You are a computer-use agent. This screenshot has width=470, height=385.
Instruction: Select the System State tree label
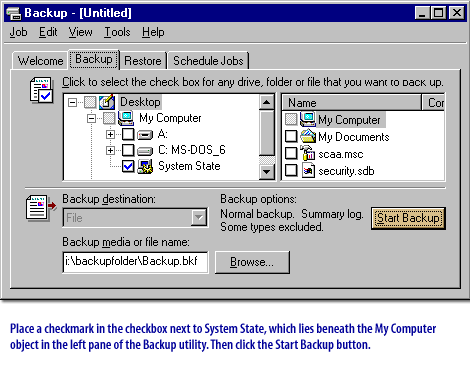tap(189, 166)
